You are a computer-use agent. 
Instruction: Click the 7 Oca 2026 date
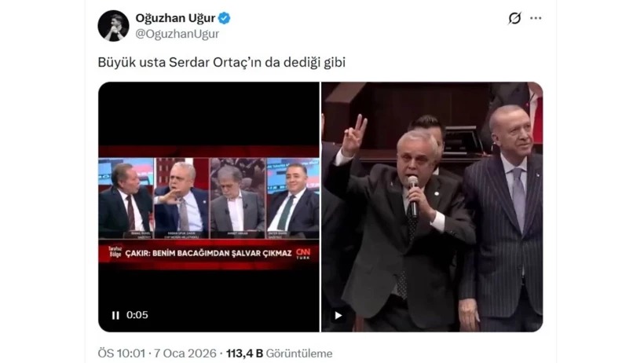[x=185, y=353]
